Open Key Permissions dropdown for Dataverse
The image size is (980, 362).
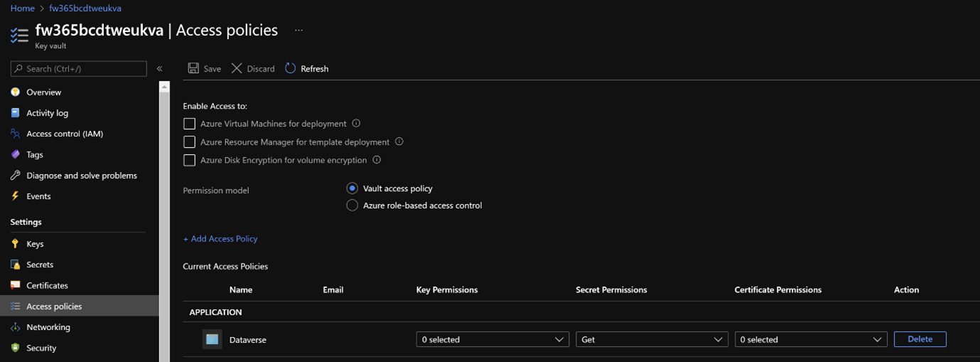pyautogui.click(x=492, y=340)
